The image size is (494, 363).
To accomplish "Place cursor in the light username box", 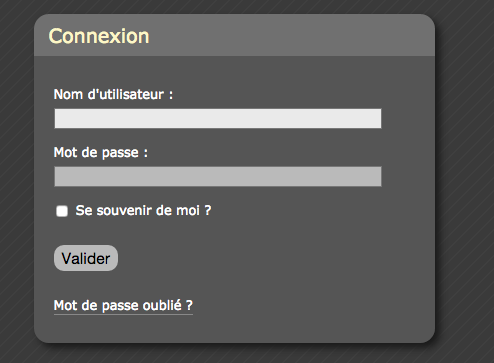I will tap(218, 118).
